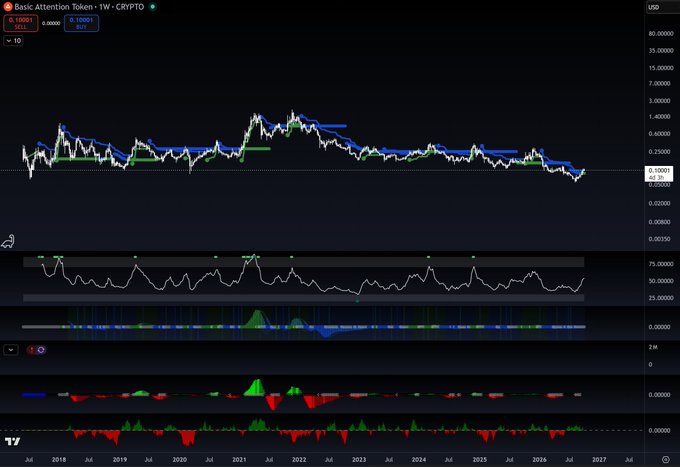Image resolution: width=680 pixels, height=467 pixels.
Task: Click the 0.25000 price scale label
Action: (x=659, y=152)
